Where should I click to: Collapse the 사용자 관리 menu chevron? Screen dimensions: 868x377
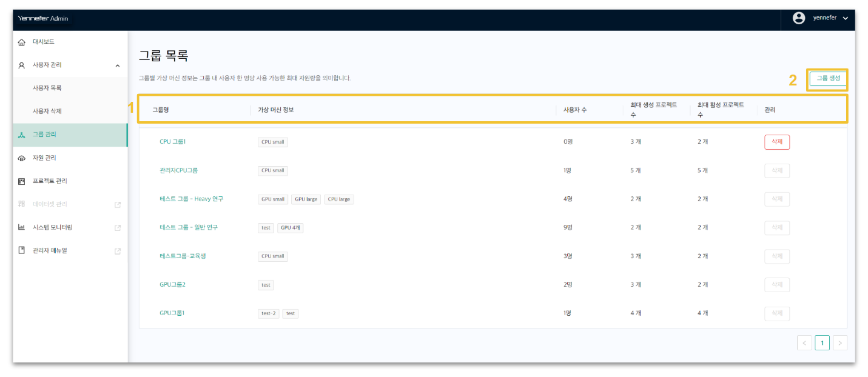click(x=118, y=65)
